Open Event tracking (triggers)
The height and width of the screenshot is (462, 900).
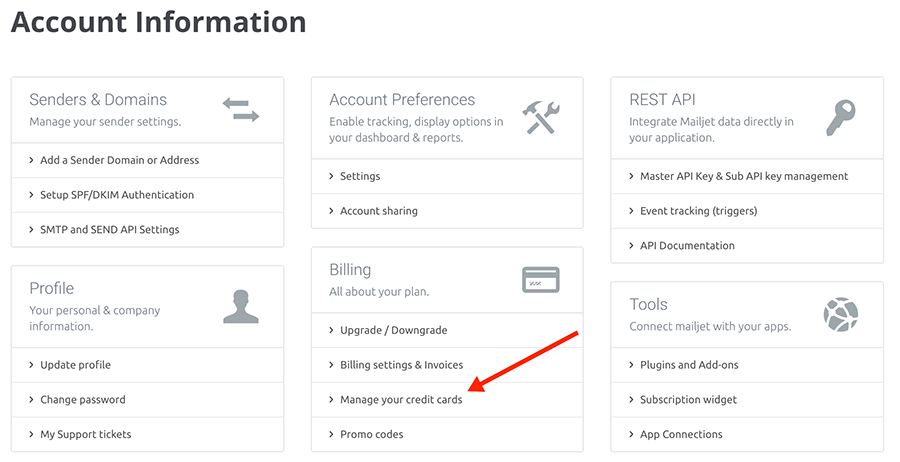tap(699, 211)
